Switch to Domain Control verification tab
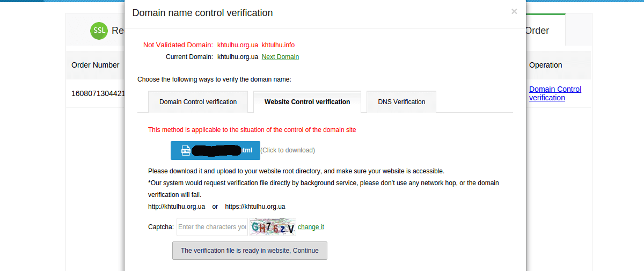This screenshot has height=271, width=644. (198, 101)
